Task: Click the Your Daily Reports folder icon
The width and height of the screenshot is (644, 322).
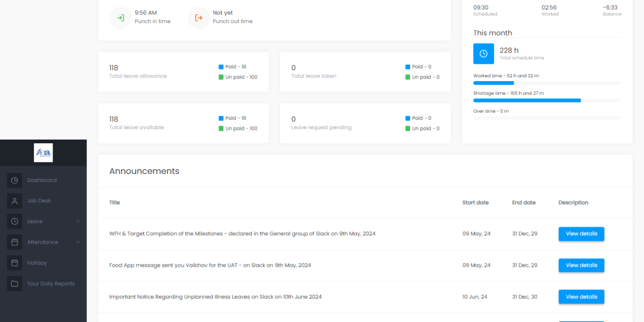Action: click(x=14, y=283)
